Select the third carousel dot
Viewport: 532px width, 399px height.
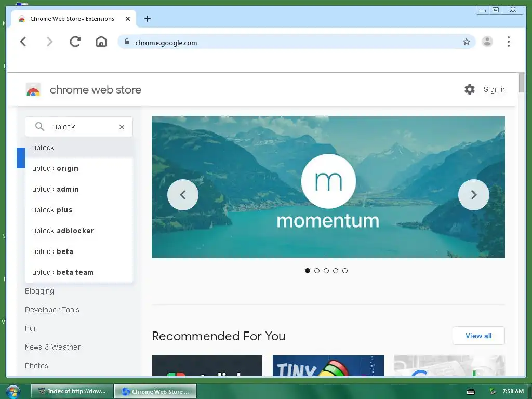click(326, 271)
